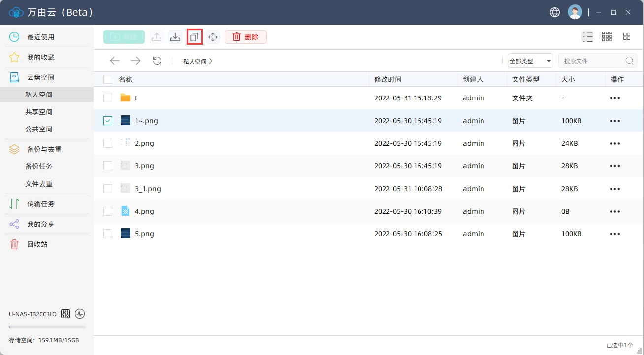This screenshot has width=644, height=355.
Task: Click the refresh icon above the file list
Action: click(157, 60)
